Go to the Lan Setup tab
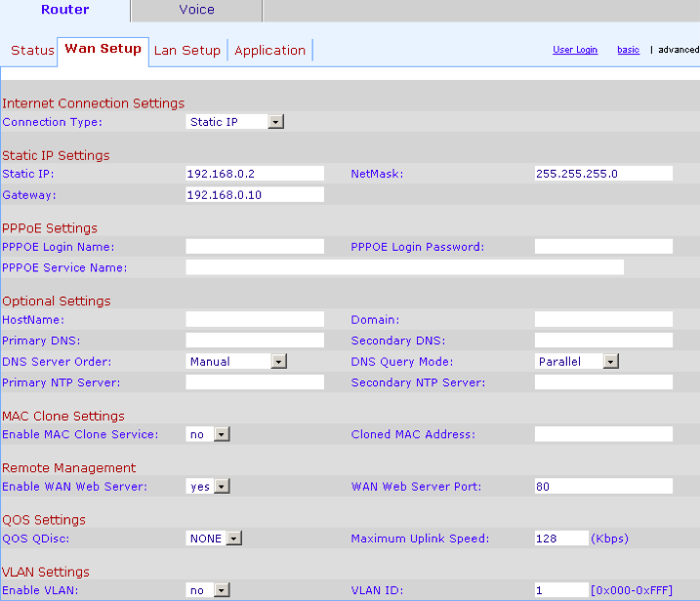 [x=187, y=51]
